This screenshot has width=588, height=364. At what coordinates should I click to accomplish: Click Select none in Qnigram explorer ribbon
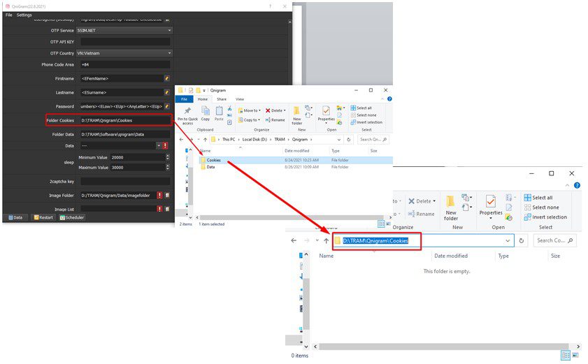pyautogui.click(x=364, y=115)
